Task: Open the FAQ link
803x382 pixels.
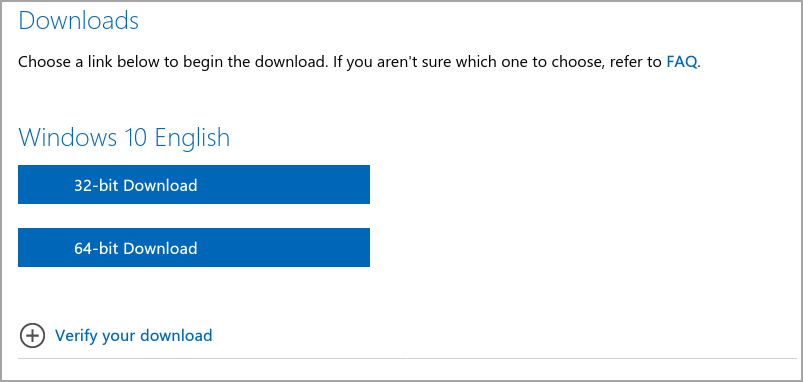Action: [x=681, y=62]
